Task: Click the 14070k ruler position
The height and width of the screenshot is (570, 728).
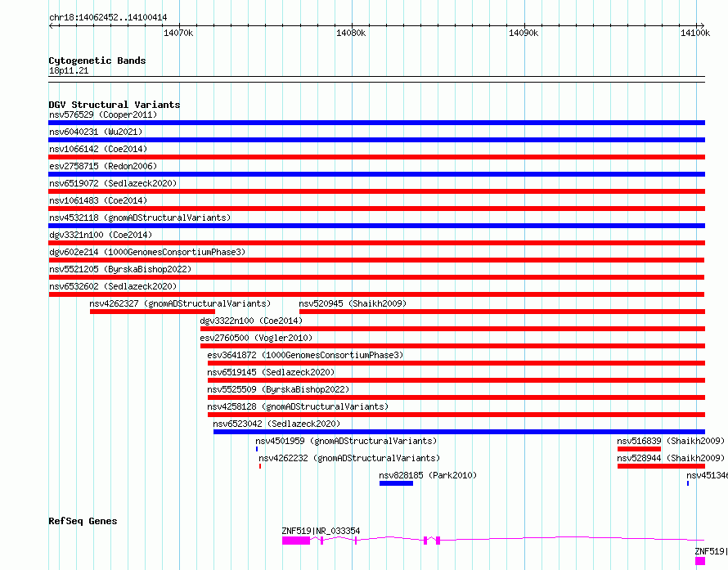Action: tap(178, 33)
